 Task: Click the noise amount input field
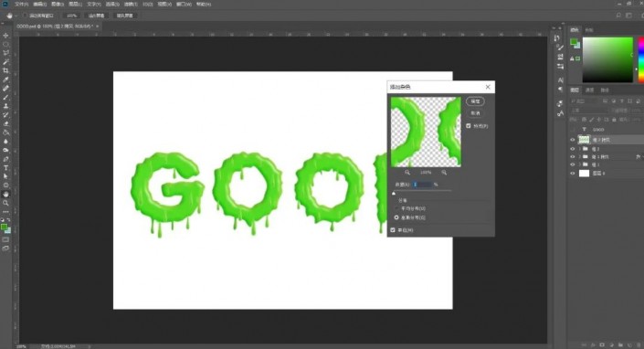tap(422, 185)
